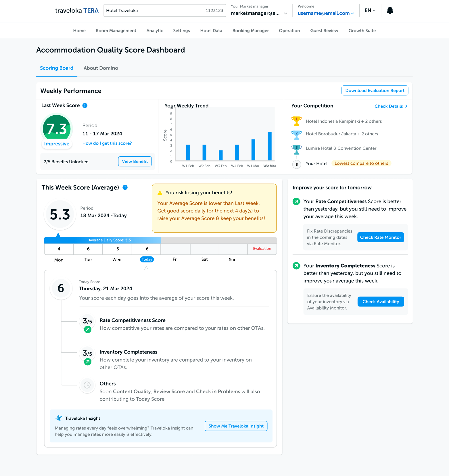
Task: Click Show Me Traveloka Insight button
Action: click(x=236, y=426)
